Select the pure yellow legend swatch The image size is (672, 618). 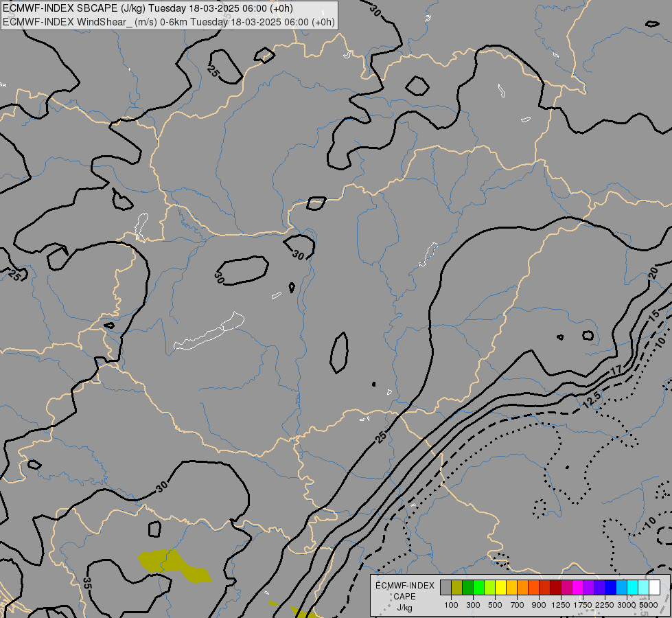tap(500, 587)
